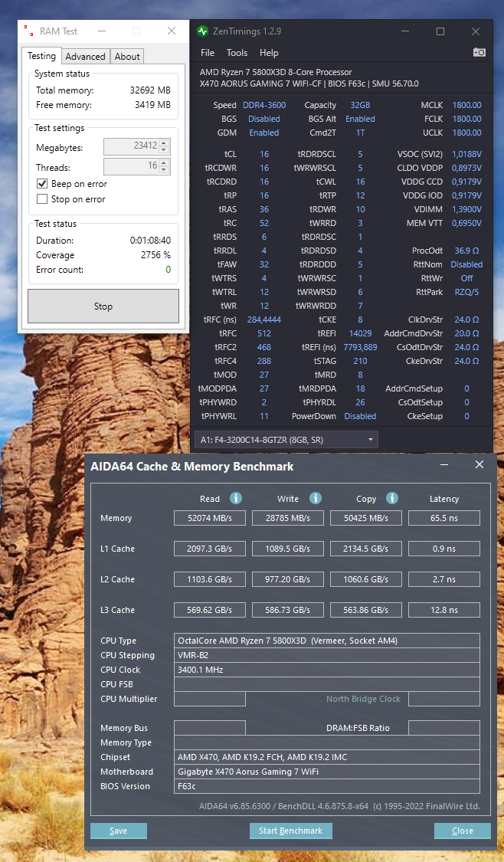This screenshot has width=504, height=862.
Task: Click the info icon next to Copy
Action: tap(392, 499)
